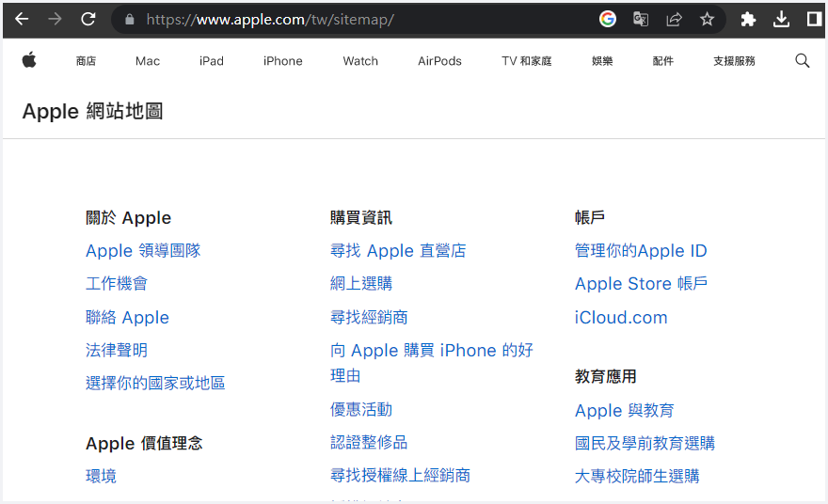The image size is (828, 504).
Task: Click the 關於 Apple section heading
Action: point(128,217)
